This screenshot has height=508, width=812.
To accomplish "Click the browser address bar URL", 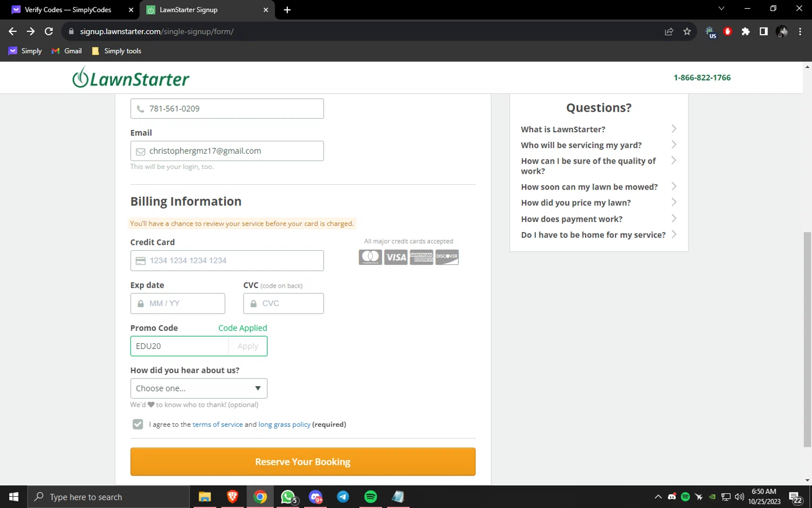I will click(x=157, y=31).
